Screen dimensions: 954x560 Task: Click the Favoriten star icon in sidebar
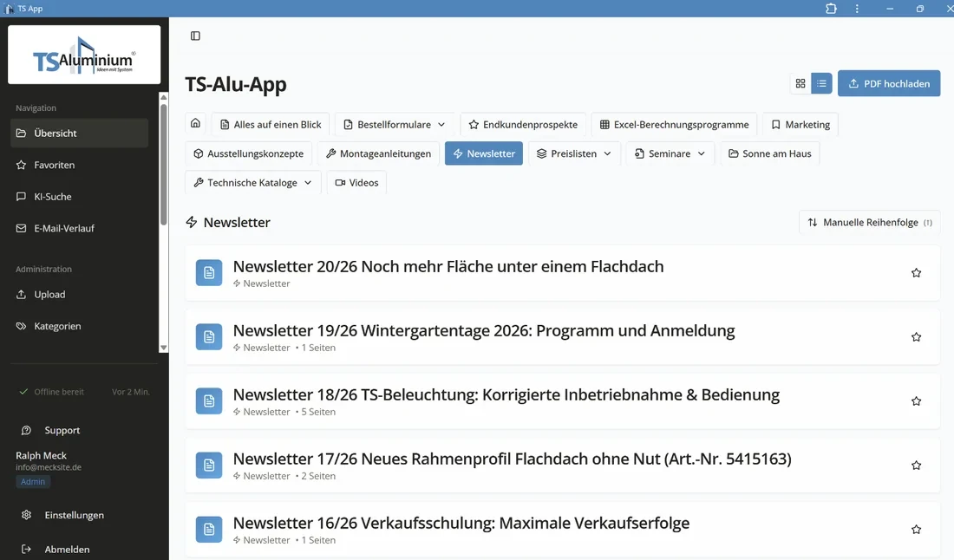pos(22,165)
